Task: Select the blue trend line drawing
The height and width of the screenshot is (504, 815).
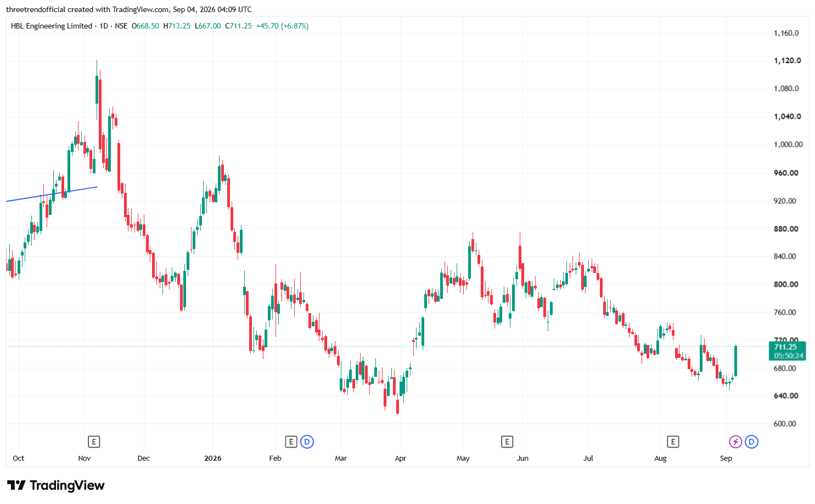Action: coord(52,194)
